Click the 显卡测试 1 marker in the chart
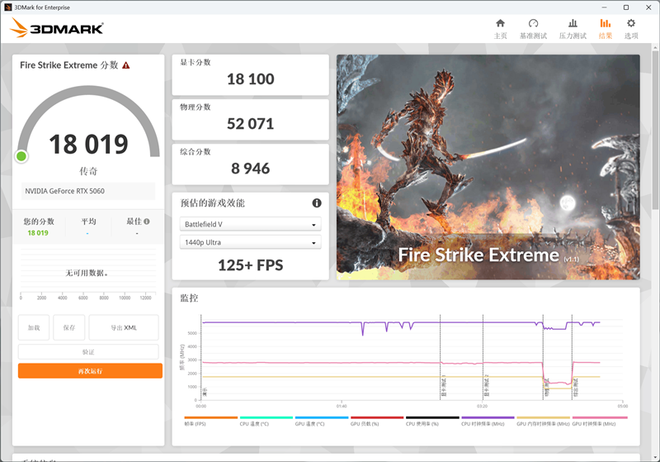660x462 pixels. 443,386
